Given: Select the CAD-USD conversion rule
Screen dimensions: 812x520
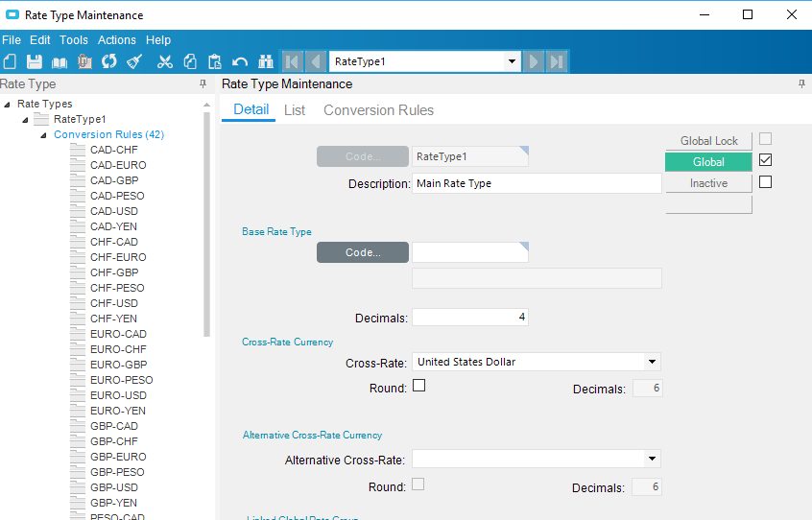Looking at the screenshot, I should (x=114, y=212).
